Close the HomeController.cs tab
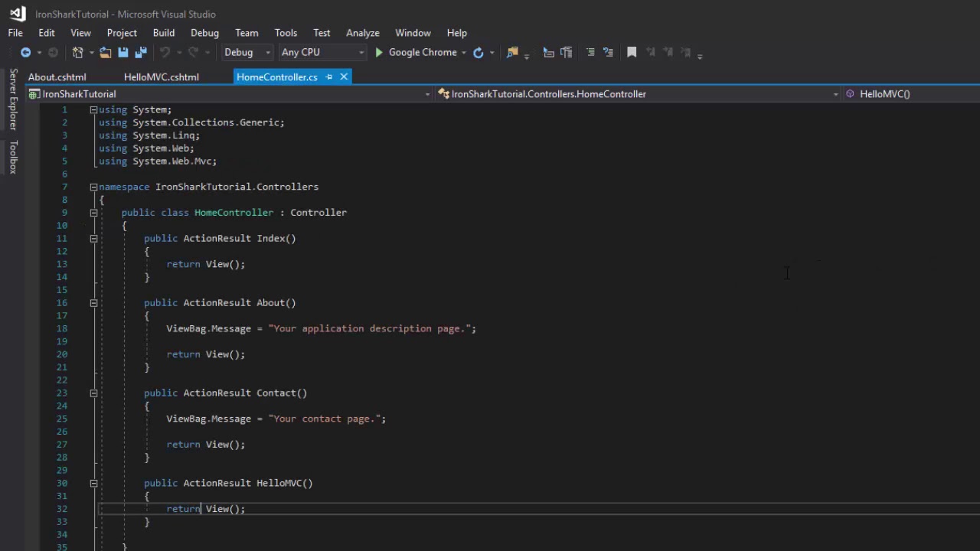 pos(344,77)
